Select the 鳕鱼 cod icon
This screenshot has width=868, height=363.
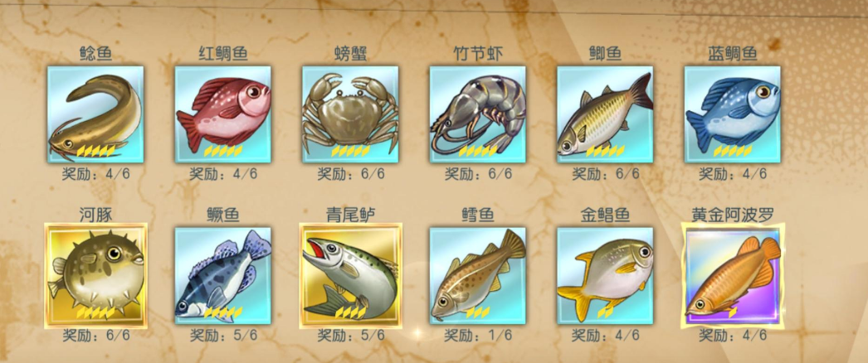[x=478, y=276]
